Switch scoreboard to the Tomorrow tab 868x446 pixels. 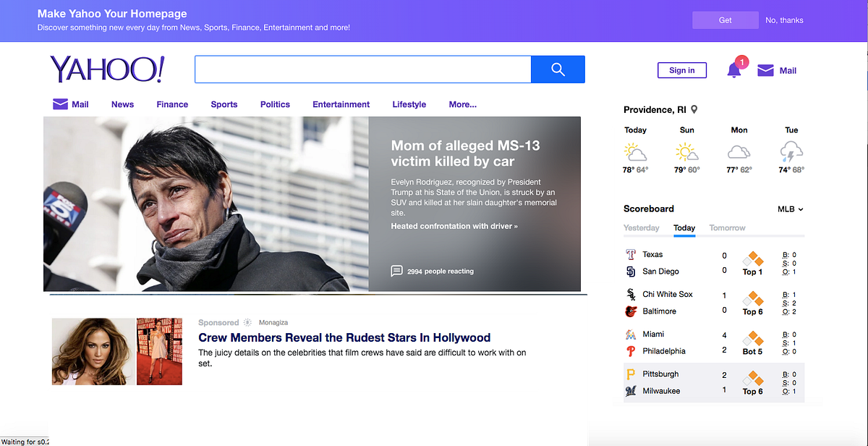(726, 227)
